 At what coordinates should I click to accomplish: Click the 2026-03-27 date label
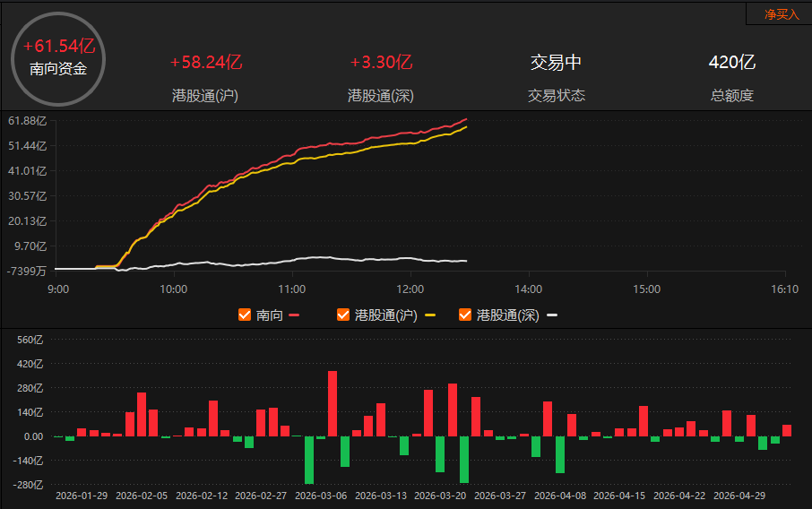500,496
